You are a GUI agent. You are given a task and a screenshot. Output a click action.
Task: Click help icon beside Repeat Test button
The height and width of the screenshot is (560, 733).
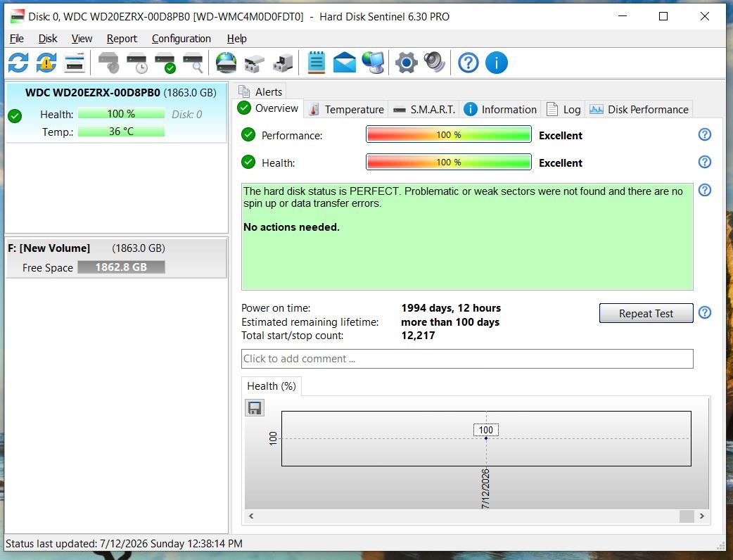(x=704, y=312)
